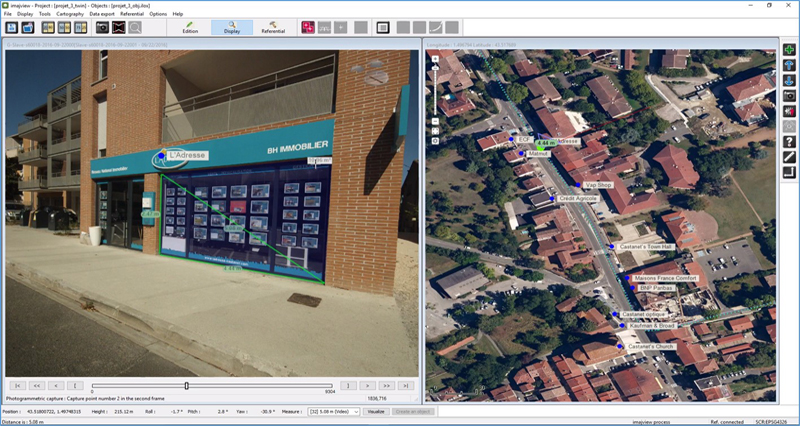Click the blue down arrow map icon
The width and height of the screenshot is (800, 426).
[x=789, y=81]
